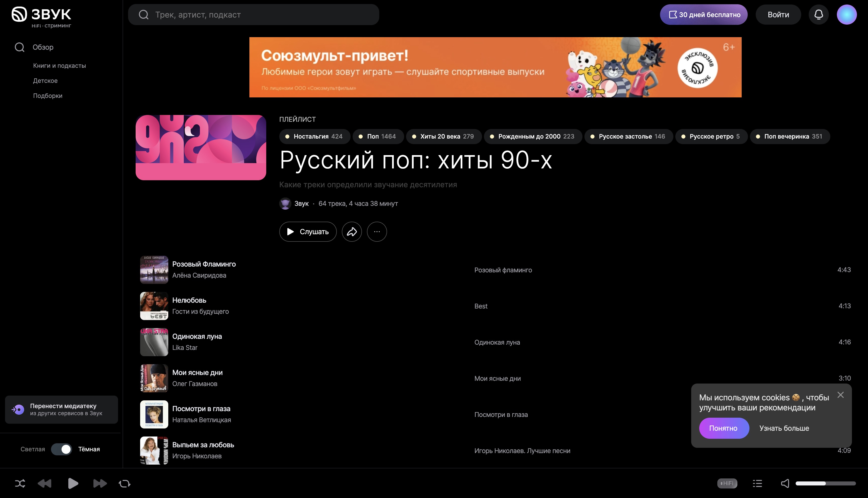Open notifications bell
The image size is (868, 498).
point(818,15)
